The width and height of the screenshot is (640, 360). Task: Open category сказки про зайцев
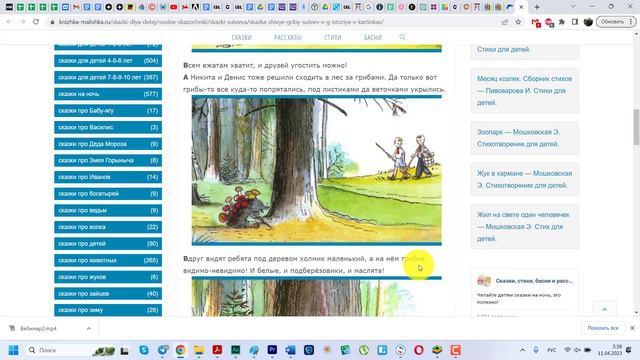(x=108, y=293)
